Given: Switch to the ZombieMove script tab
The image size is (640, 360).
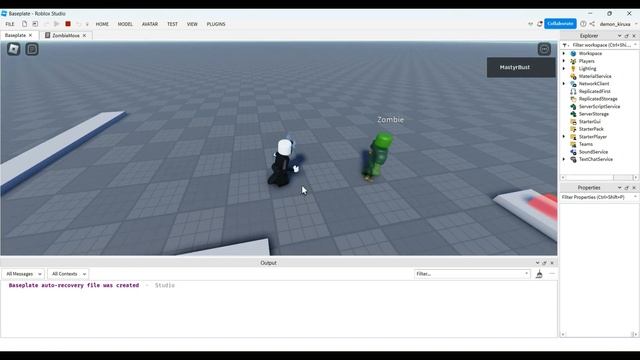Looking at the screenshot, I should point(65,36).
